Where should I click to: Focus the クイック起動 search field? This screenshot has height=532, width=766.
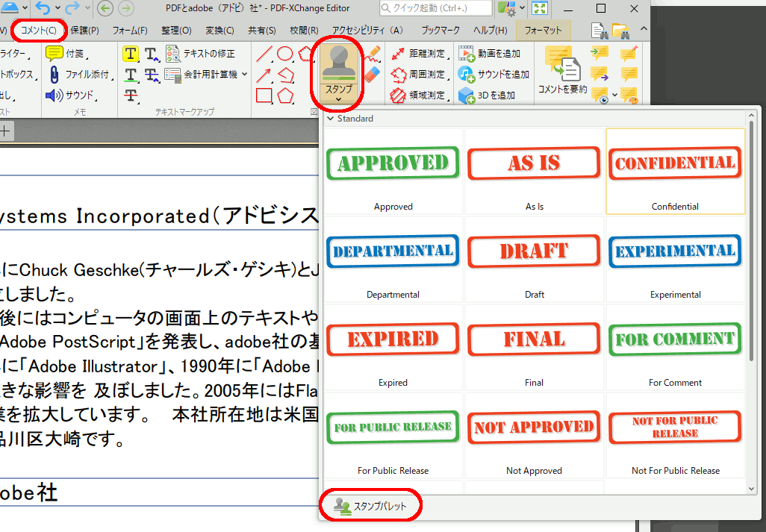[x=435, y=7]
